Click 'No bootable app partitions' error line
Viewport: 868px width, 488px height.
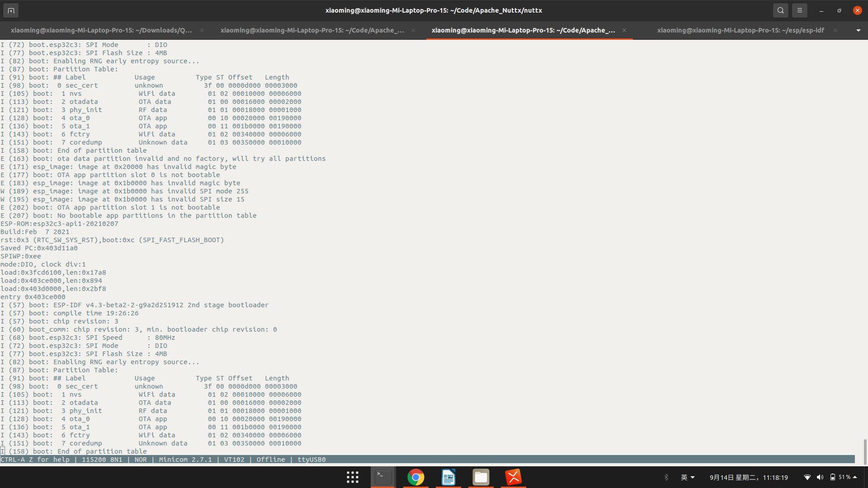(x=128, y=216)
